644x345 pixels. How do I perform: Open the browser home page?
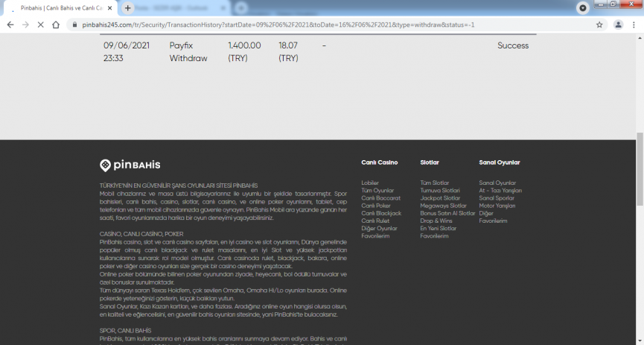coord(56,25)
